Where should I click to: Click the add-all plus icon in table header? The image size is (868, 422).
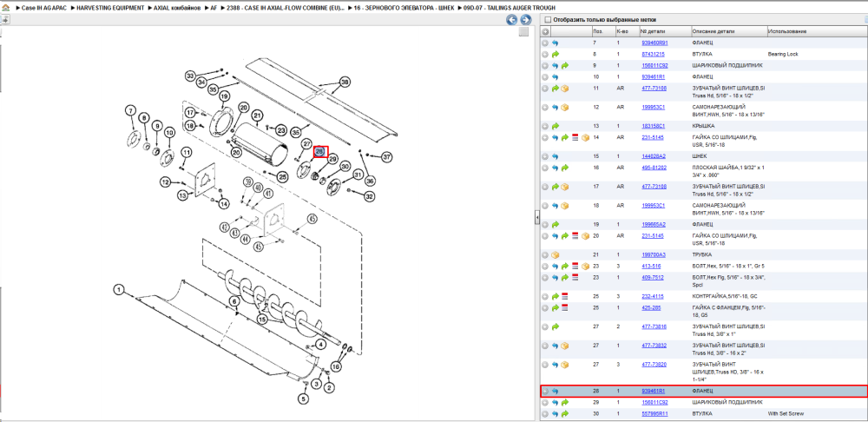pos(545,31)
